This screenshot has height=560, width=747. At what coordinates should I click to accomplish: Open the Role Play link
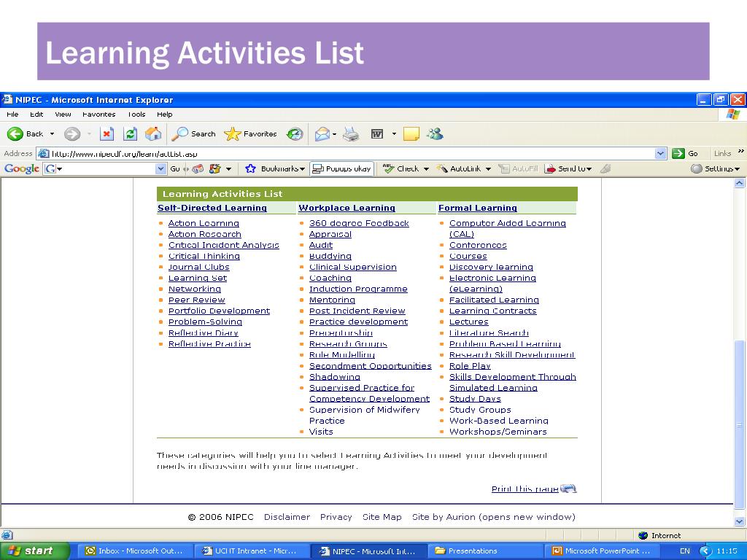(x=470, y=365)
